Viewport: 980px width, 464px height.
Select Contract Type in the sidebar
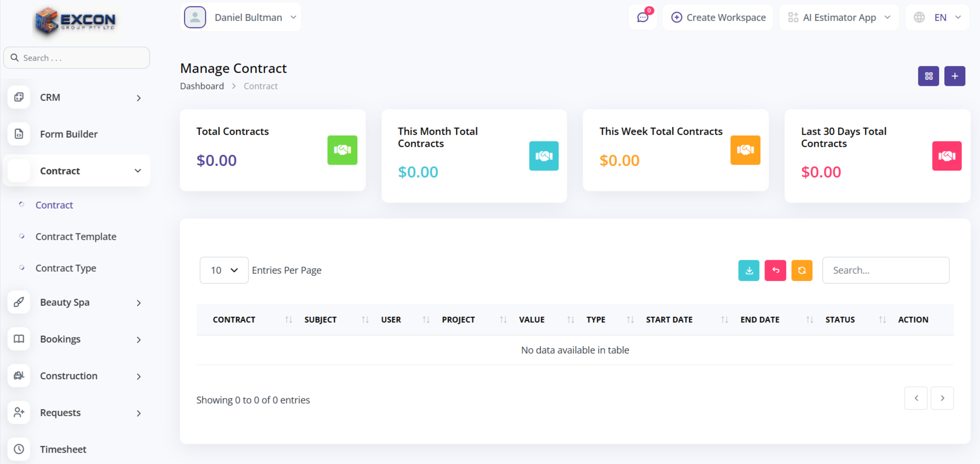pos(66,268)
